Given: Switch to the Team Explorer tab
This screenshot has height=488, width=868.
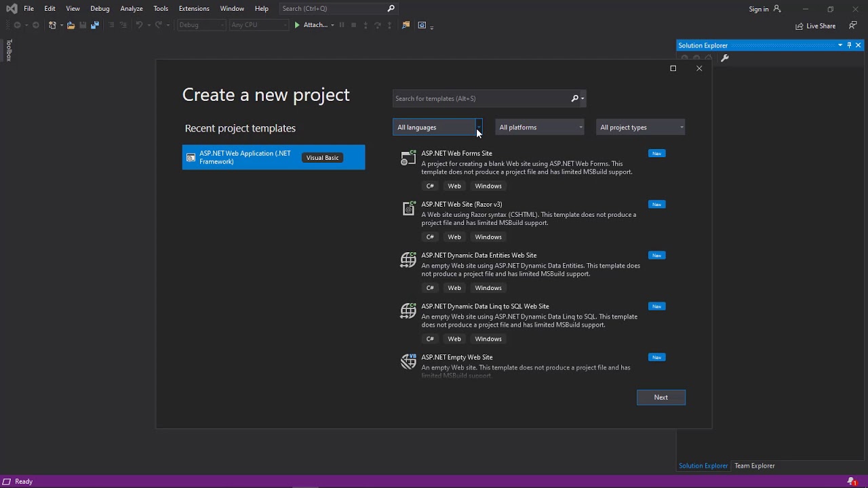Looking at the screenshot, I should [754, 466].
